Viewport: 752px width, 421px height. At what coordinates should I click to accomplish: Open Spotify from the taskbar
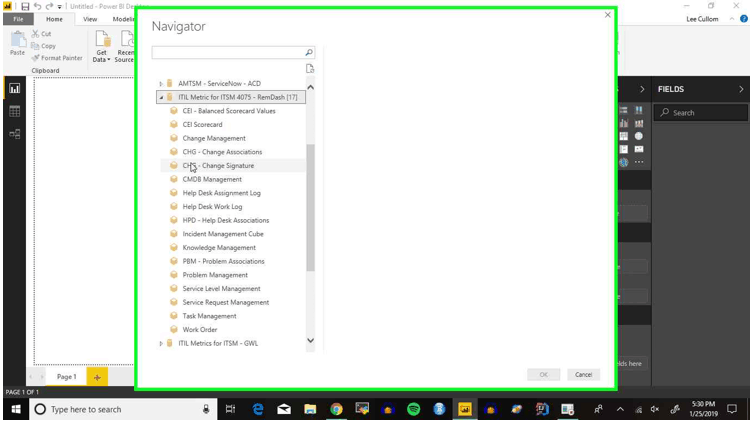pyautogui.click(x=413, y=409)
